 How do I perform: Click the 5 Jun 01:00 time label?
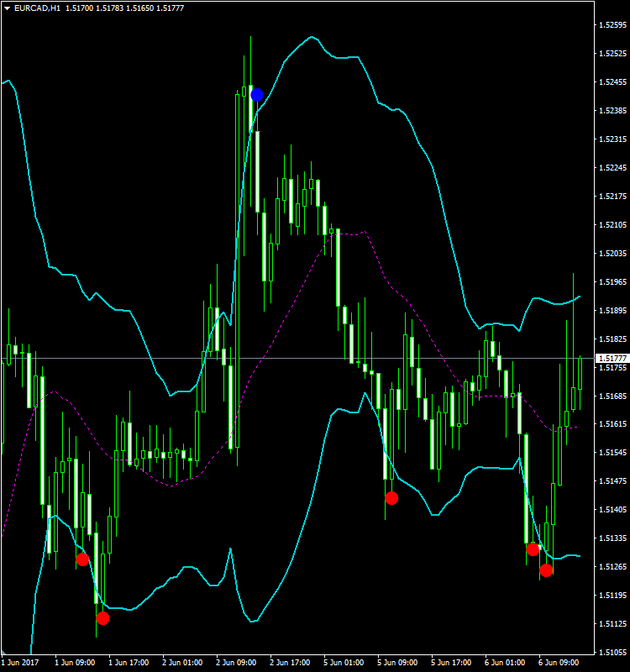pos(344,663)
